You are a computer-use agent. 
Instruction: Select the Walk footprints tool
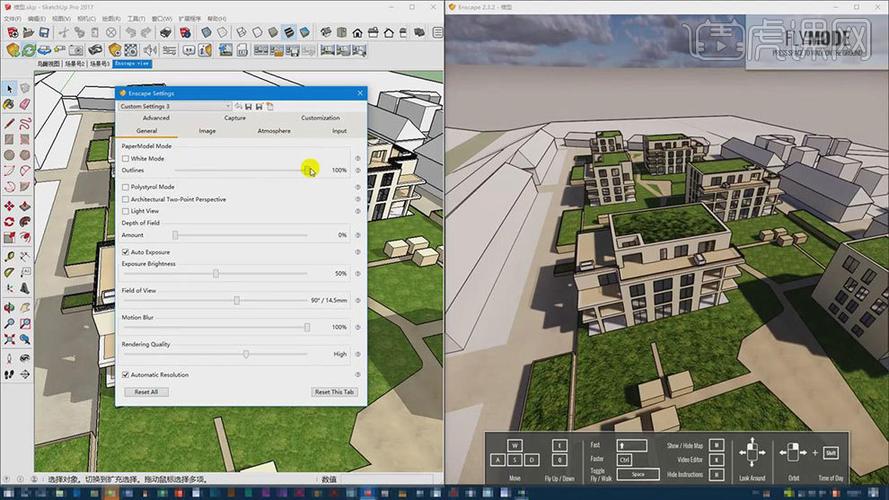(10, 374)
